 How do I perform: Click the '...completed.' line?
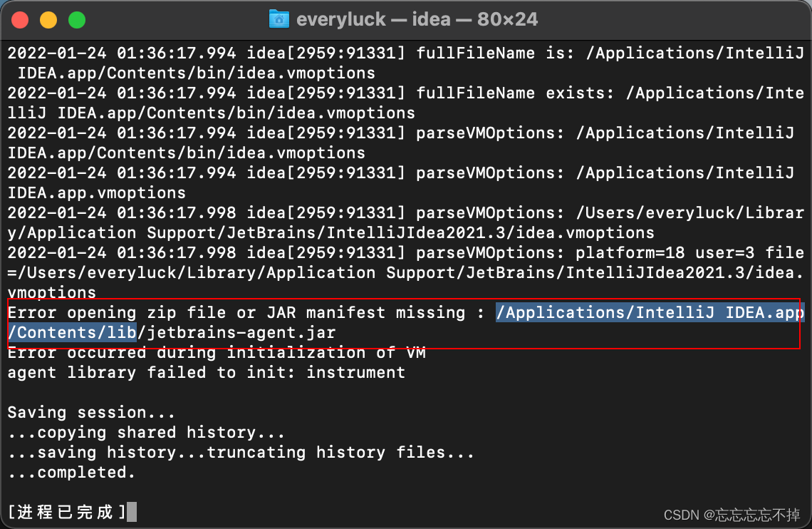tap(71, 473)
